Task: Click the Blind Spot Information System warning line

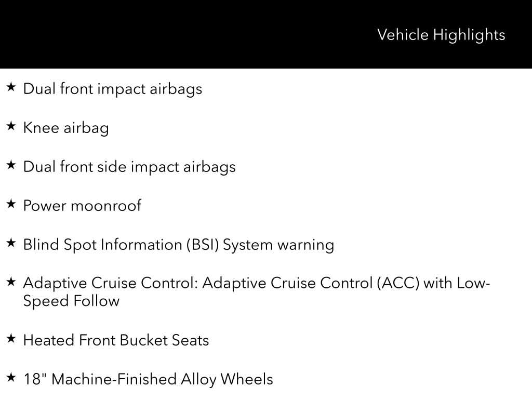Action: coord(178,245)
